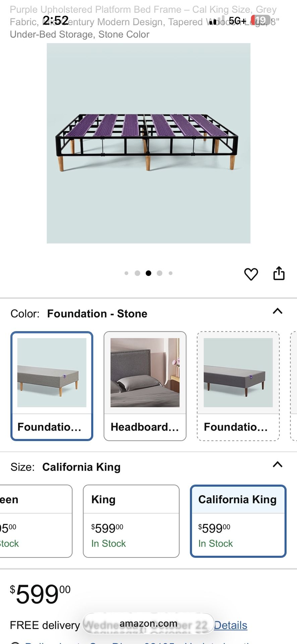297x644 pixels.
Task: Tap the battery status indicator
Action: pyautogui.click(x=260, y=21)
